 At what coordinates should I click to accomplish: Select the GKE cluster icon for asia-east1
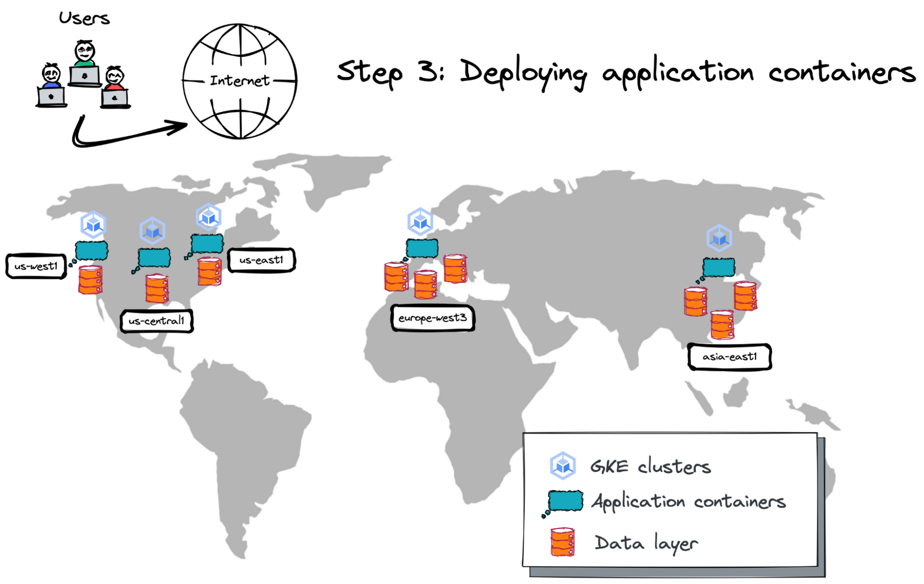(719, 238)
